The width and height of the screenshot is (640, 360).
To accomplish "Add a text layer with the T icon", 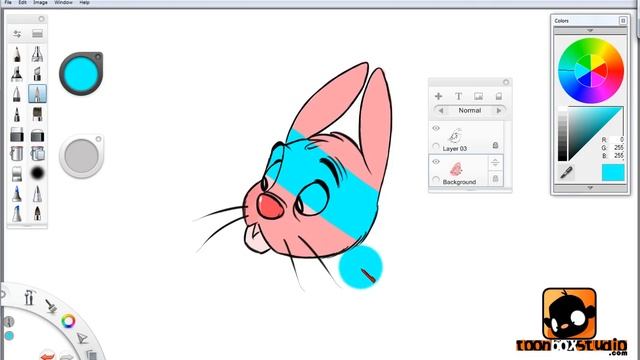I will [458, 96].
